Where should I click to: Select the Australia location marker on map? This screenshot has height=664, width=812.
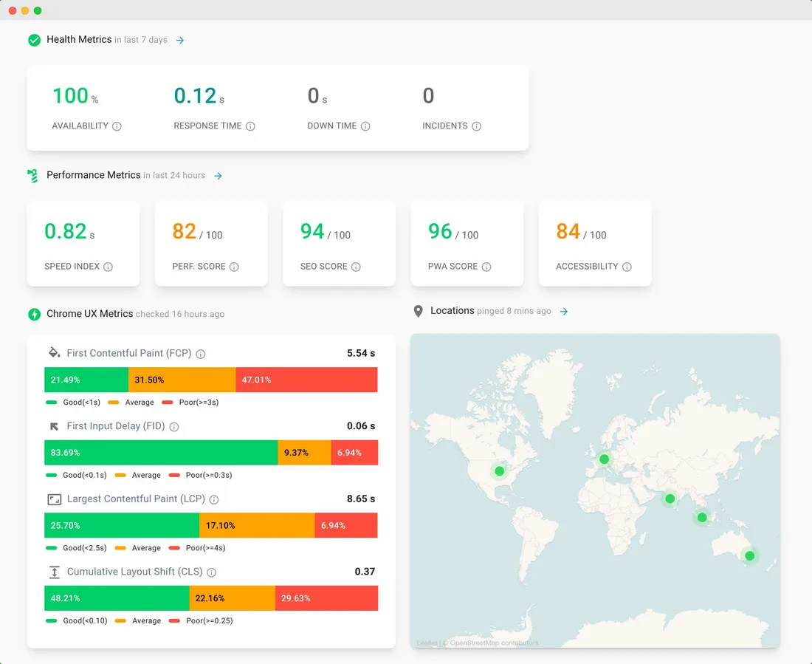pyautogui.click(x=749, y=555)
